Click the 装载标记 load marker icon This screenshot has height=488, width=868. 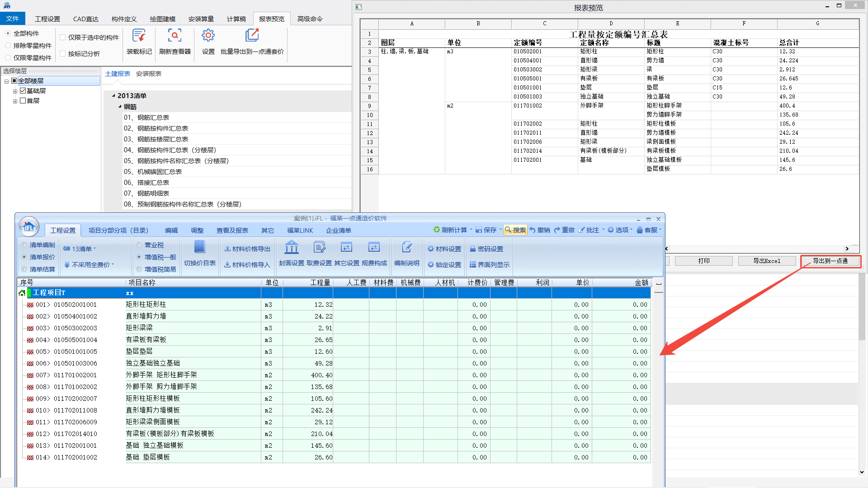click(x=139, y=35)
